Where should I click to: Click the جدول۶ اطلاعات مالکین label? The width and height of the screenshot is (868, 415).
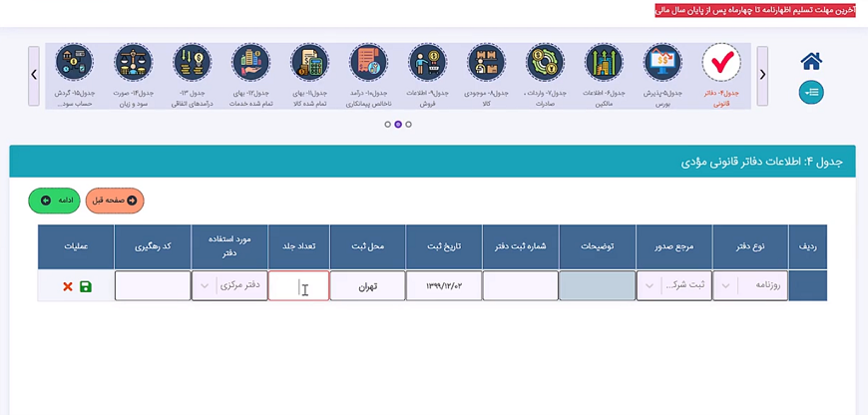point(604,99)
